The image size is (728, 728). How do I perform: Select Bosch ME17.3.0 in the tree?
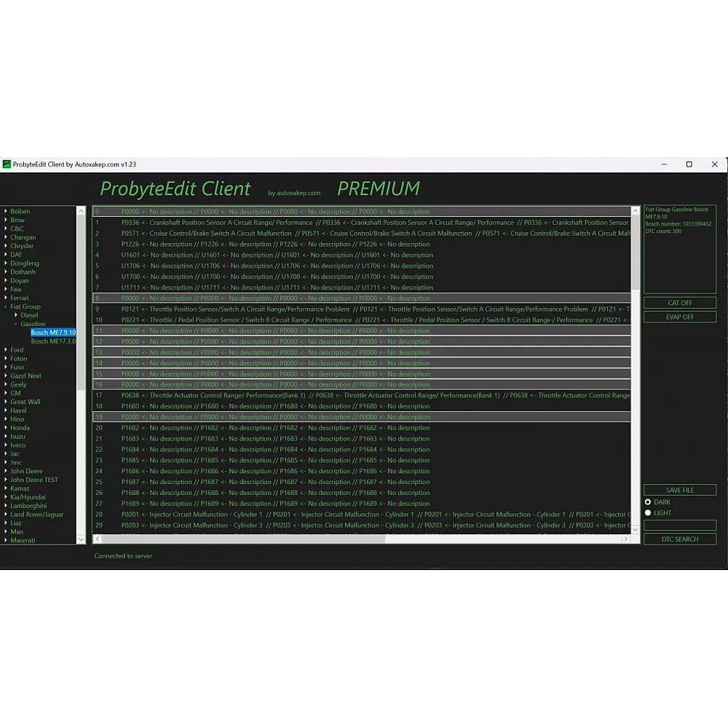click(x=52, y=341)
